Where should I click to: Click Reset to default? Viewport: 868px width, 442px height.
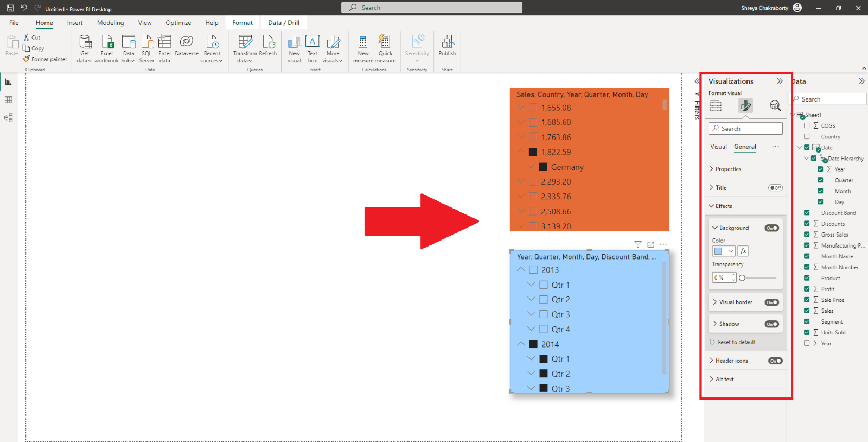point(736,342)
